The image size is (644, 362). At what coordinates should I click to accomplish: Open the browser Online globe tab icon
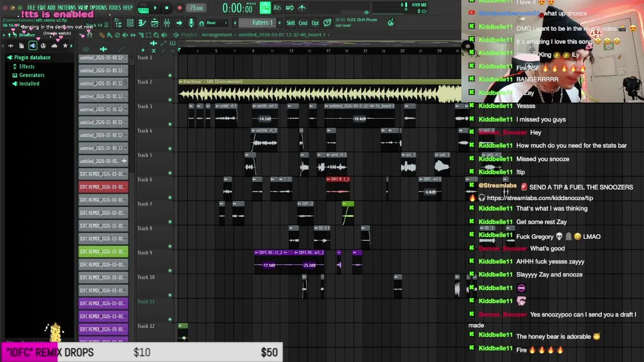coord(43,46)
